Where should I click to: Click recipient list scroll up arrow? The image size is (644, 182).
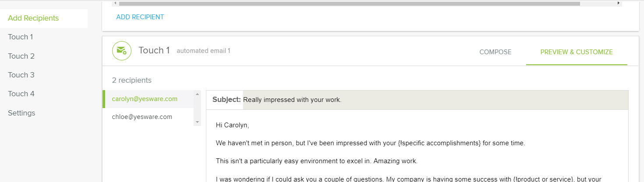click(x=197, y=94)
